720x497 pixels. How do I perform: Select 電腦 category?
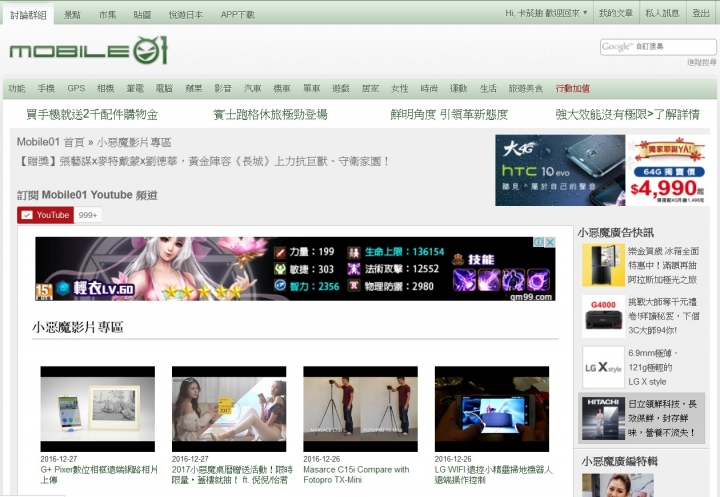pos(164,88)
